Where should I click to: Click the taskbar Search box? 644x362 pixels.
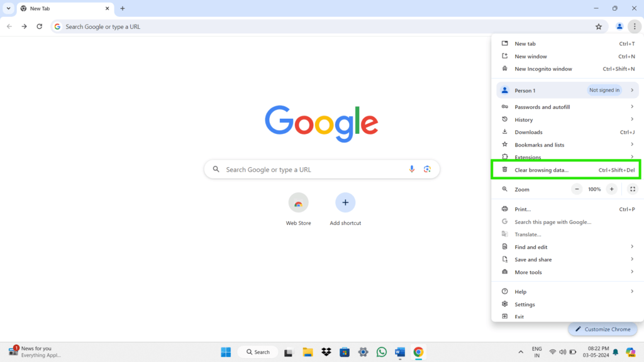click(258, 352)
